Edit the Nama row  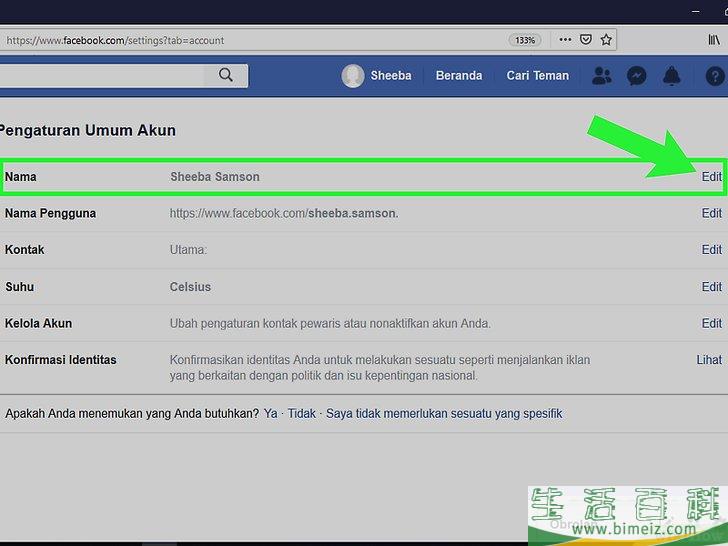[712, 177]
